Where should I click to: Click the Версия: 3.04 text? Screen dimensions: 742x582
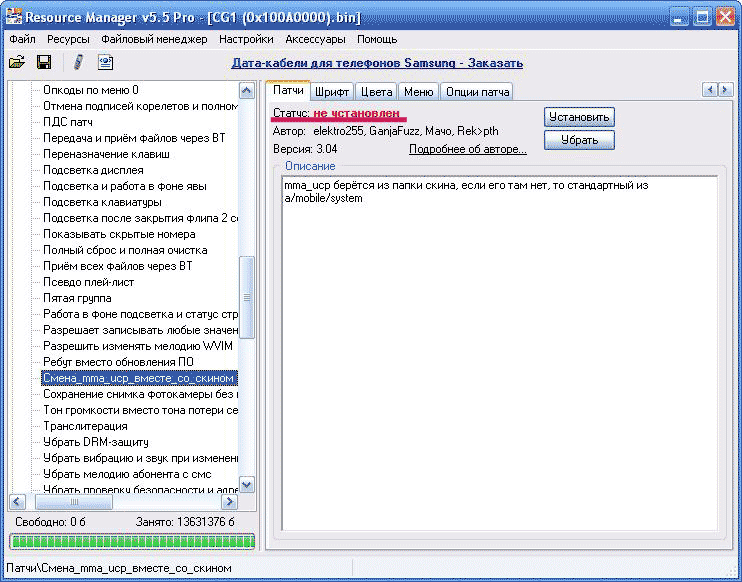305,149
